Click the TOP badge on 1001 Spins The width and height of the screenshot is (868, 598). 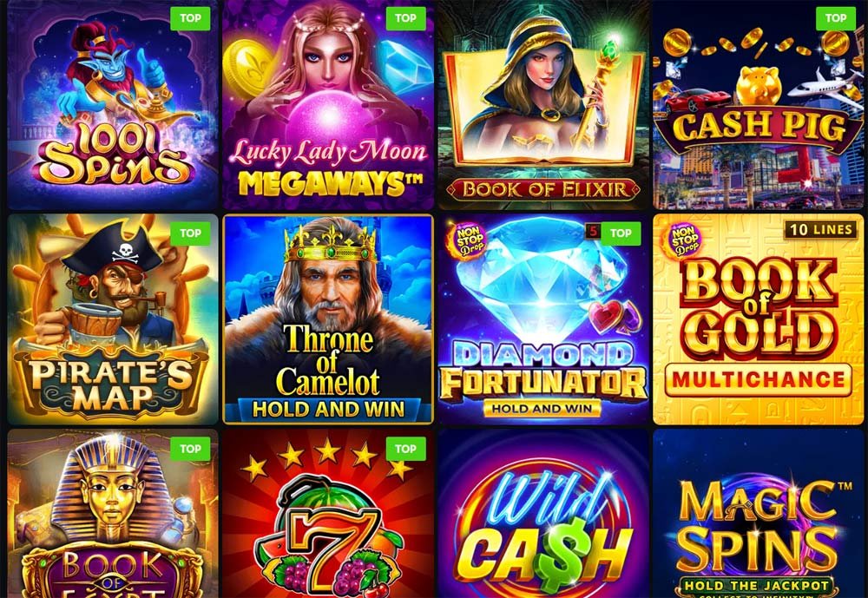click(x=190, y=18)
